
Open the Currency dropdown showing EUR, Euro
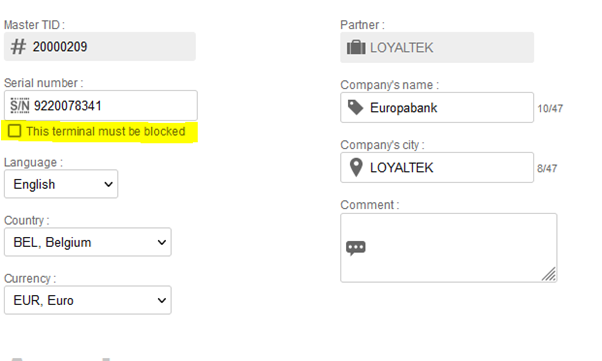(x=88, y=300)
